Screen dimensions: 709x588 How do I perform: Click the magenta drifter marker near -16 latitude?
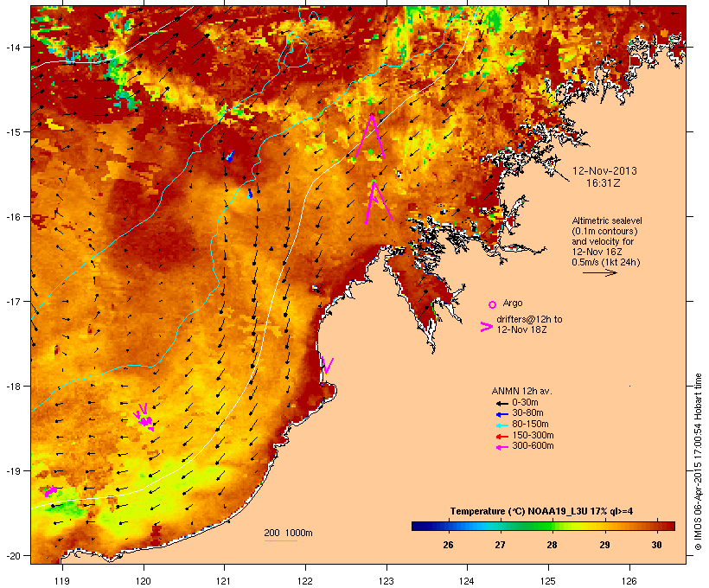pos(378,202)
